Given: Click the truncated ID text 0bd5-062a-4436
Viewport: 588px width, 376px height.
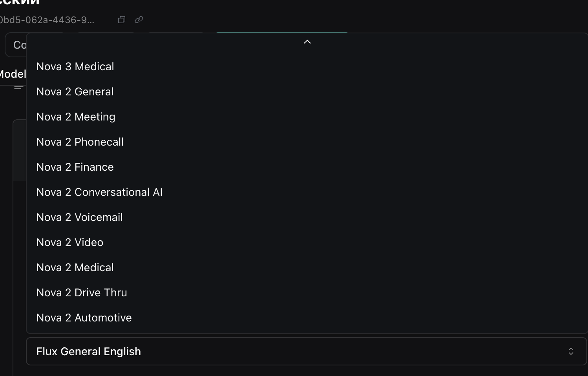Looking at the screenshot, I should point(47,20).
